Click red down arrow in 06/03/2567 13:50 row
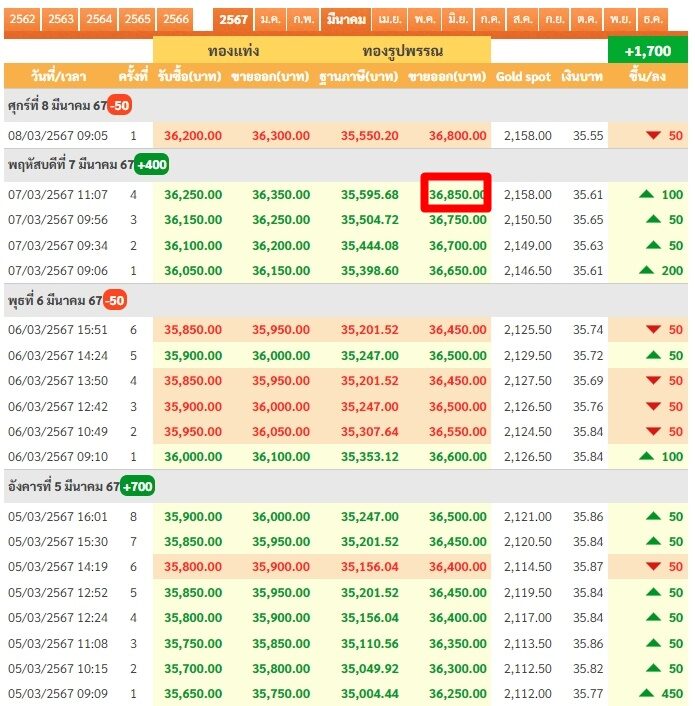Image resolution: width=695 pixels, height=706 pixels. 653,380
